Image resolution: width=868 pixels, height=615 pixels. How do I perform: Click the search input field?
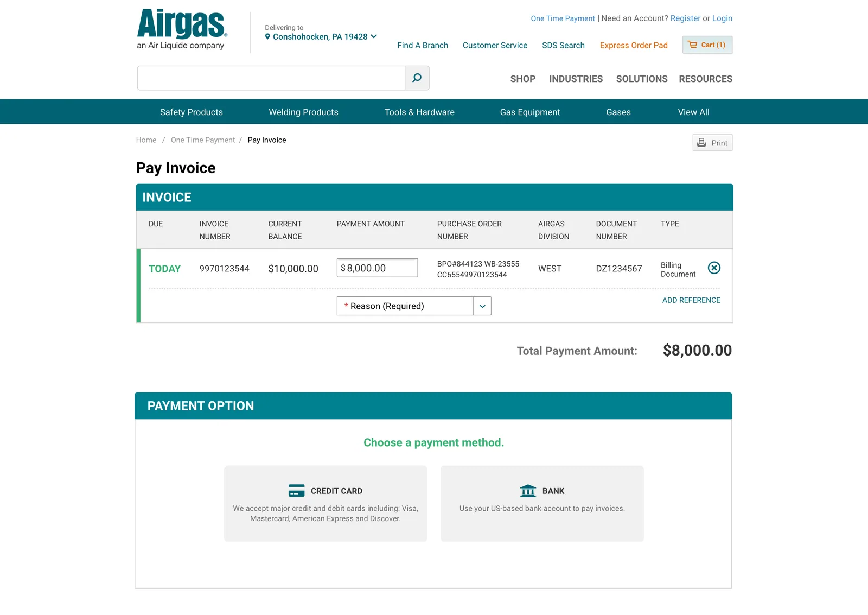pos(271,78)
